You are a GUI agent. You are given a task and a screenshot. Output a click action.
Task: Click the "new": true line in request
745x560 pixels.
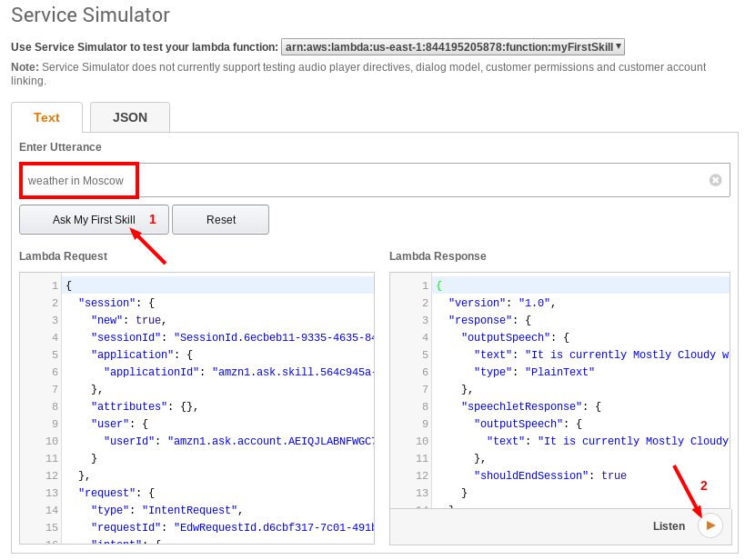128,320
